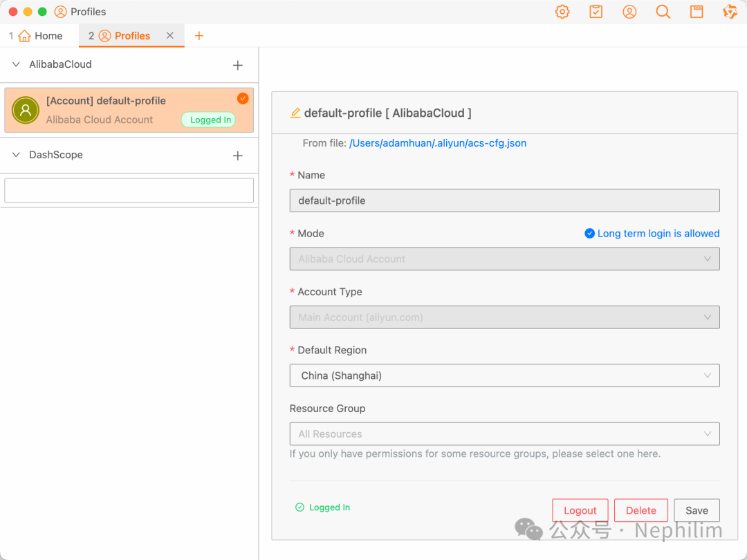Click the Logout button
The height and width of the screenshot is (560, 747).
[x=580, y=510]
